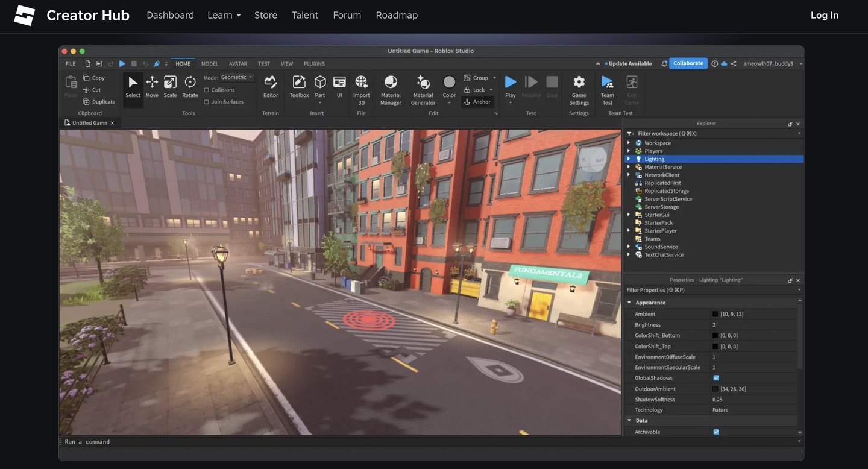Switch to the TEST tab

click(x=264, y=64)
